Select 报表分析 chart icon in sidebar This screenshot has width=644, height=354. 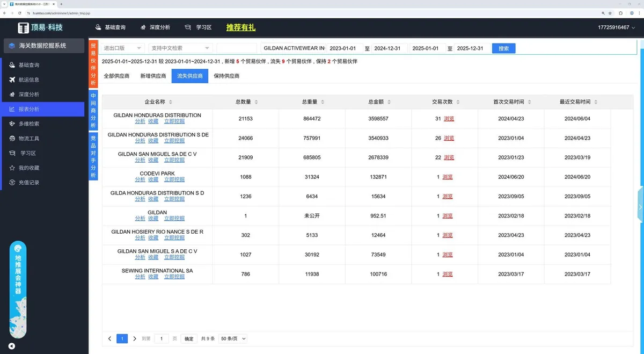coord(12,109)
